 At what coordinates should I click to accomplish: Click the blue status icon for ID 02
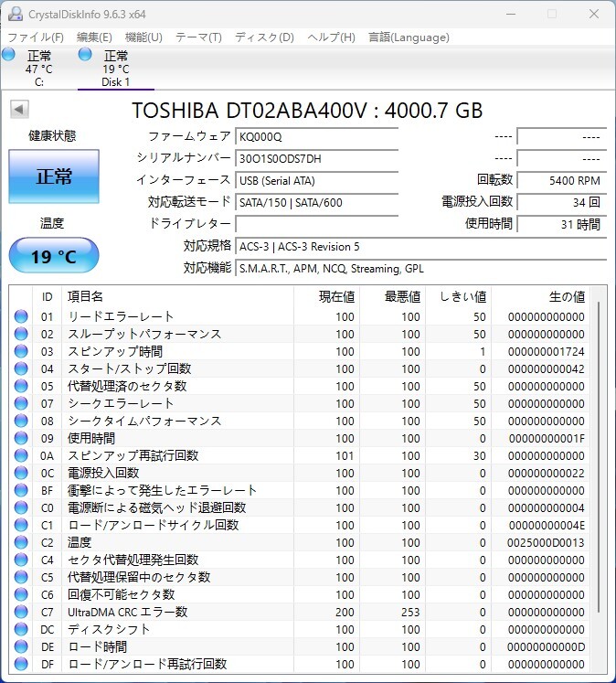tap(21, 334)
